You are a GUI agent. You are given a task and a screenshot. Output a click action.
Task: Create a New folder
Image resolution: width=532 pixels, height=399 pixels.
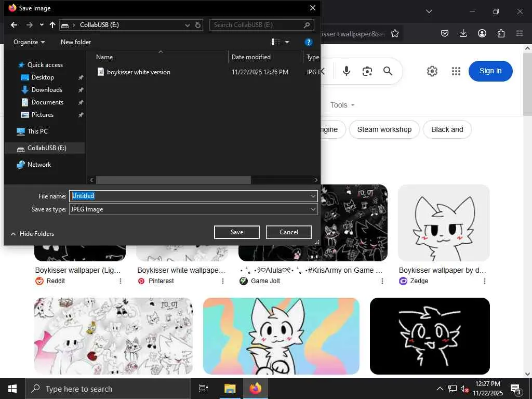(76, 42)
